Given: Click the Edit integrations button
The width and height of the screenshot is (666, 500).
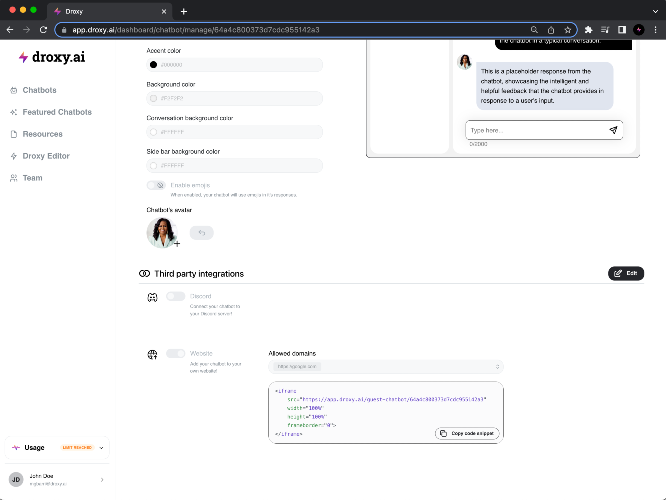Looking at the screenshot, I should pyautogui.click(x=626, y=273).
